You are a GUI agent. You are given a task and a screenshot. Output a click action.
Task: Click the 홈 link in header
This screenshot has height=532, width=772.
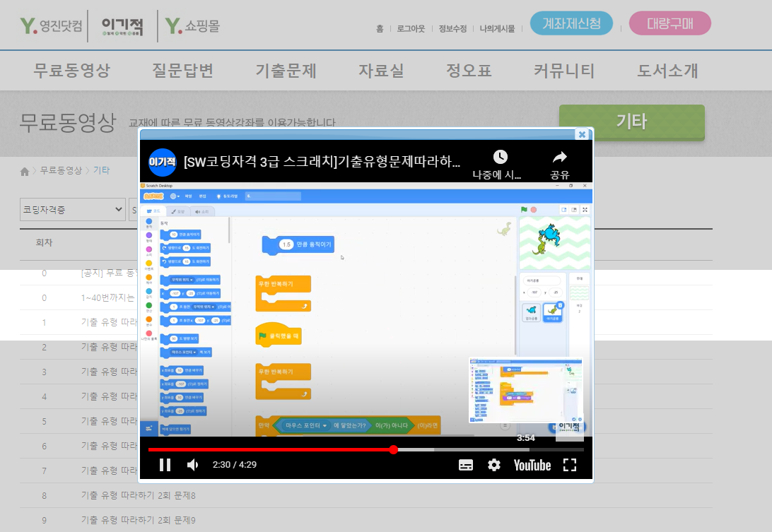click(x=380, y=28)
